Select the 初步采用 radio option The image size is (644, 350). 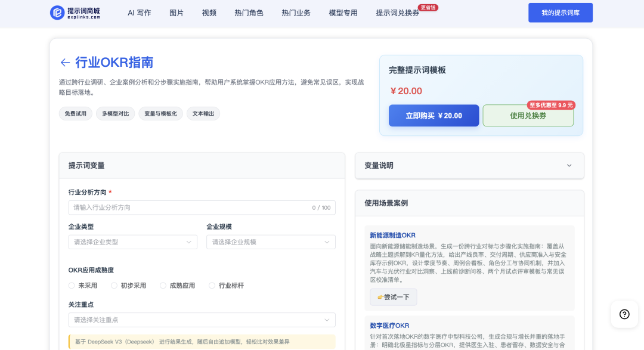point(114,286)
